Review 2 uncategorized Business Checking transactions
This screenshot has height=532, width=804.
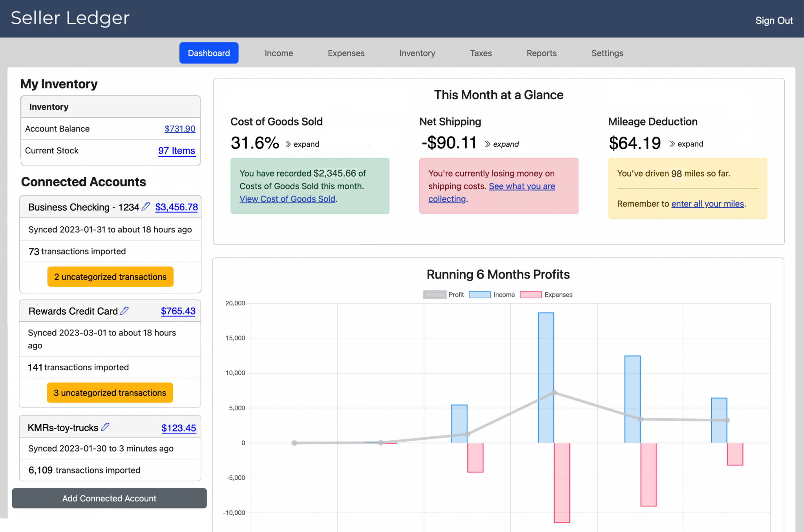(110, 277)
